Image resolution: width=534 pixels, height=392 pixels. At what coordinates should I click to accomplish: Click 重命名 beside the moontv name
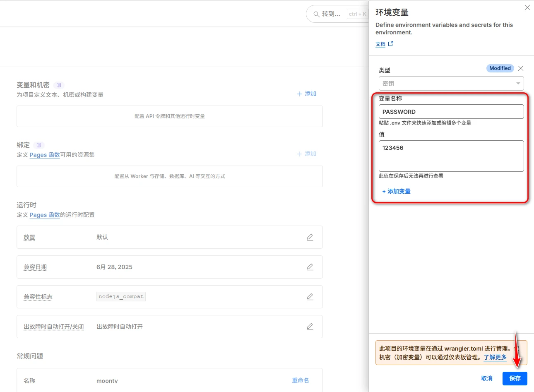point(300,380)
